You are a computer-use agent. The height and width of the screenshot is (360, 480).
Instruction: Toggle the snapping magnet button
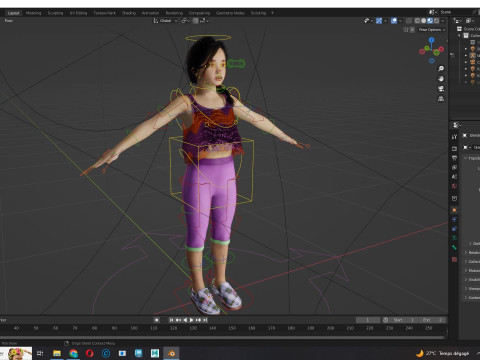coord(195,21)
